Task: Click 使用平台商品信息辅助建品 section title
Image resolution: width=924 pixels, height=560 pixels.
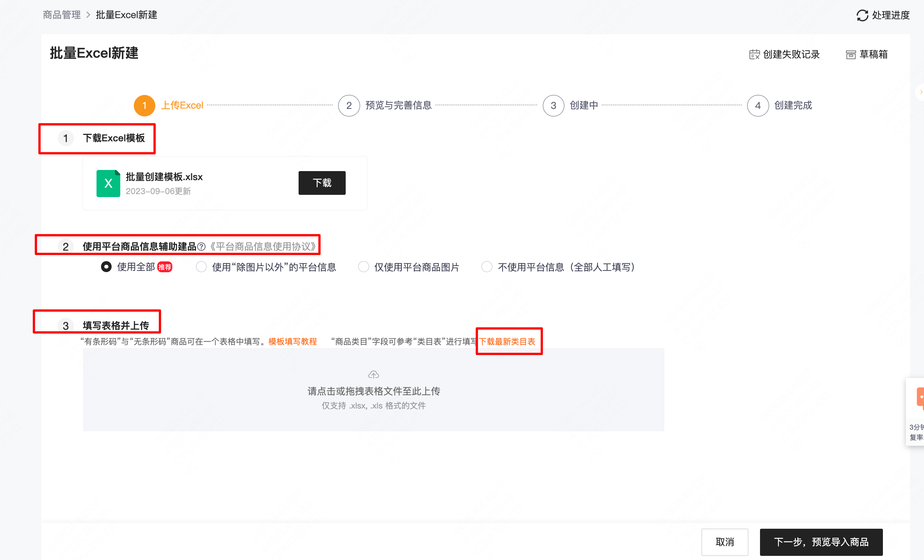Action: point(139,247)
